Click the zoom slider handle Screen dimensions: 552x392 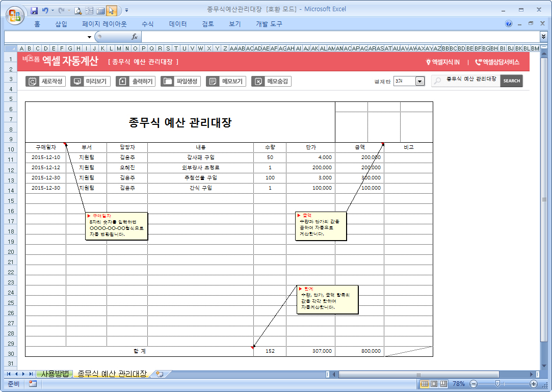point(497,383)
